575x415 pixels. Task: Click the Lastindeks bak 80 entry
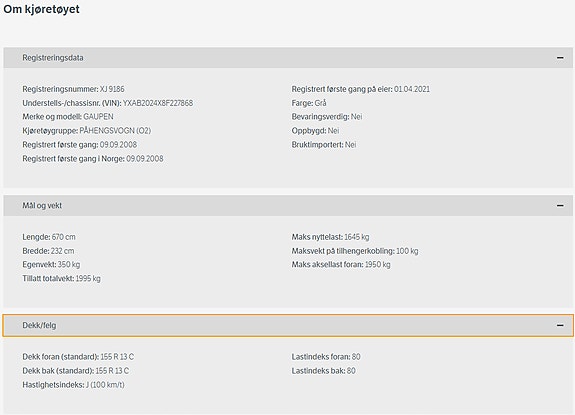(323, 371)
